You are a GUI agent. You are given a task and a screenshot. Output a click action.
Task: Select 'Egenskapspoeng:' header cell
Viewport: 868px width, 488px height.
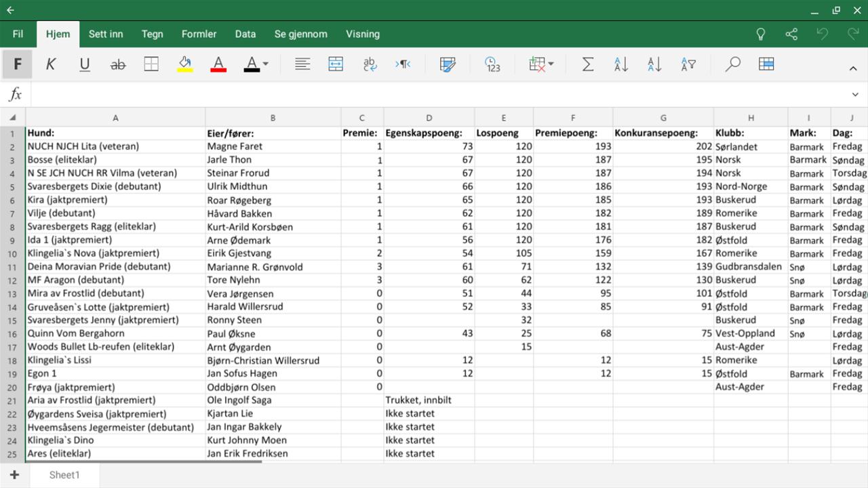pos(429,134)
